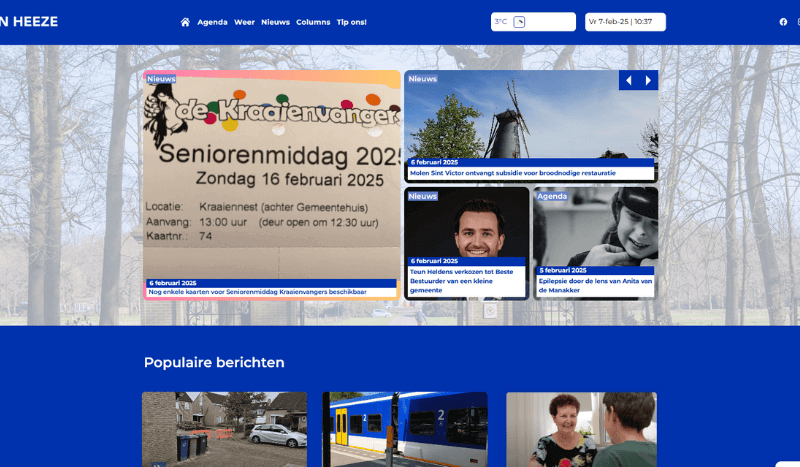Image resolution: width=800 pixels, height=467 pixels.
Task: Open popular post with blue train photo
Action: [x=405, y=429]
